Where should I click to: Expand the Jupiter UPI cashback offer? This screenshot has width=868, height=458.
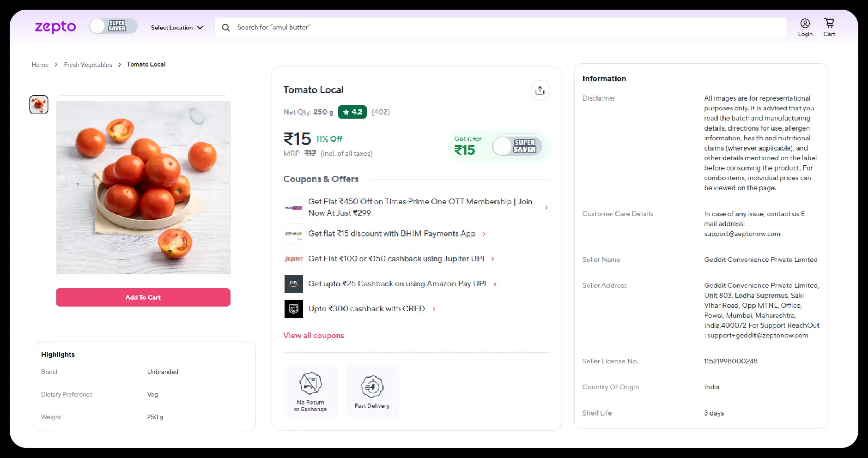pyautogui.click(x=492, y=259)
